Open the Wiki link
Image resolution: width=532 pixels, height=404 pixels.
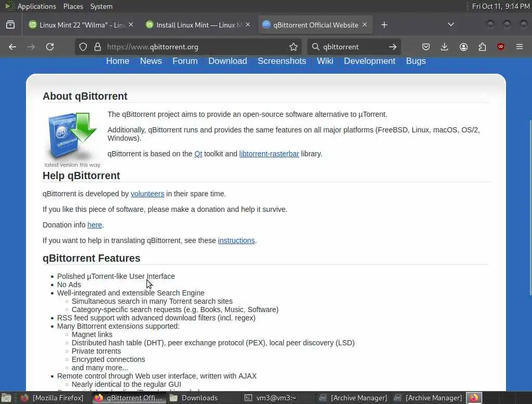[x=325, y=61]
